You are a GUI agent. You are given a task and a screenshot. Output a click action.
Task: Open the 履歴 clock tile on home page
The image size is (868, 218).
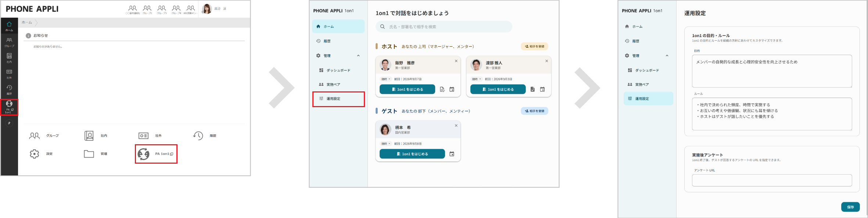click(x=205, y=136)
